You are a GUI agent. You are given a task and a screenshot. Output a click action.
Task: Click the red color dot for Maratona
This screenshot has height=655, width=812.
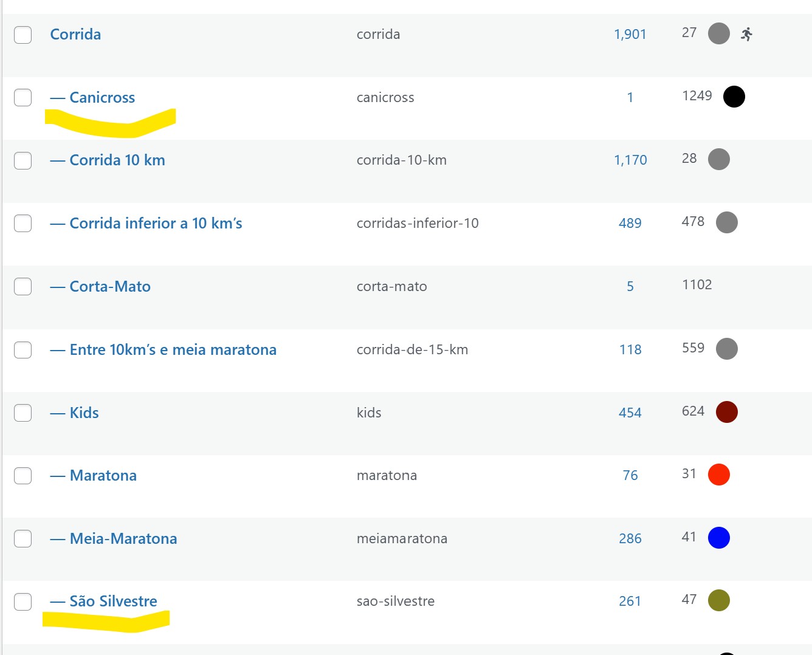click(719, 475)
